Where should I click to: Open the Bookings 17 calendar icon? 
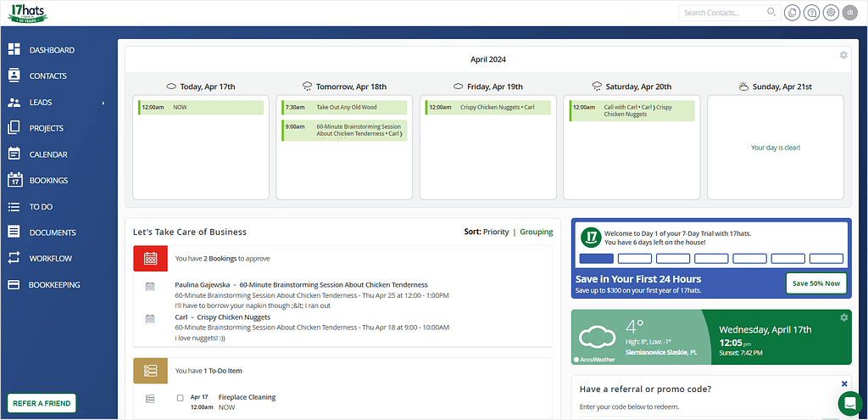15,180
